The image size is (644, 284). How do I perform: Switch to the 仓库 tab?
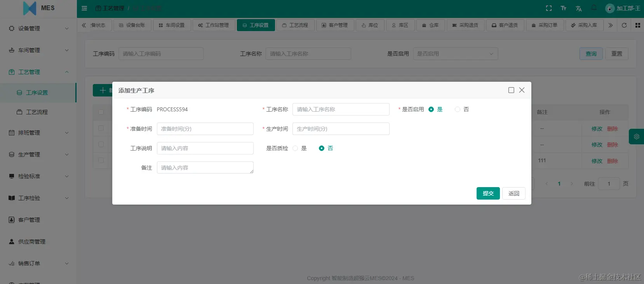click(x=430, y=25)
